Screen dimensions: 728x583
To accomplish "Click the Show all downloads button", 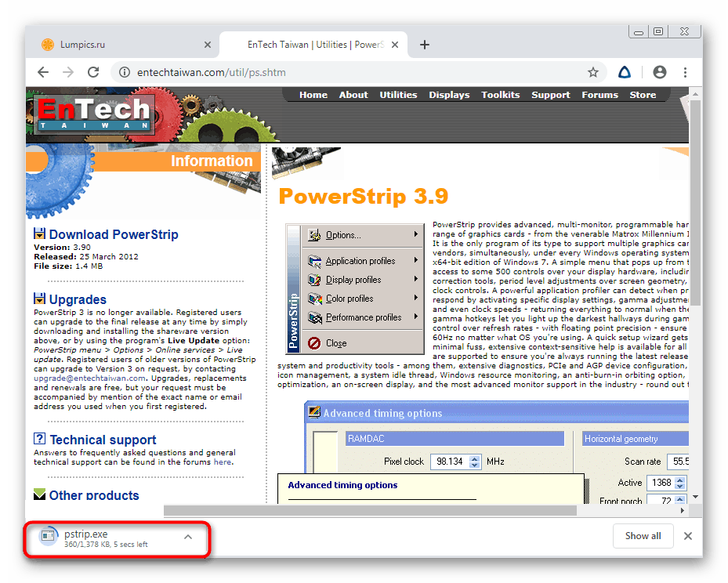I will [643, 536].
